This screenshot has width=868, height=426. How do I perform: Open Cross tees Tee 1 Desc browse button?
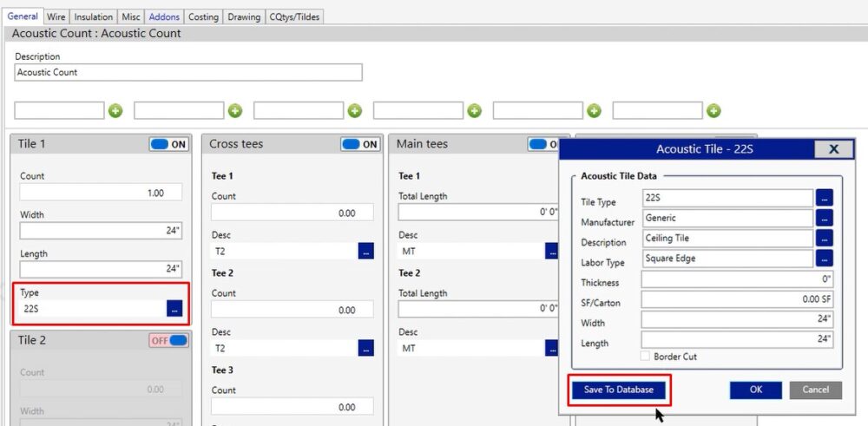tap(366, 252)
